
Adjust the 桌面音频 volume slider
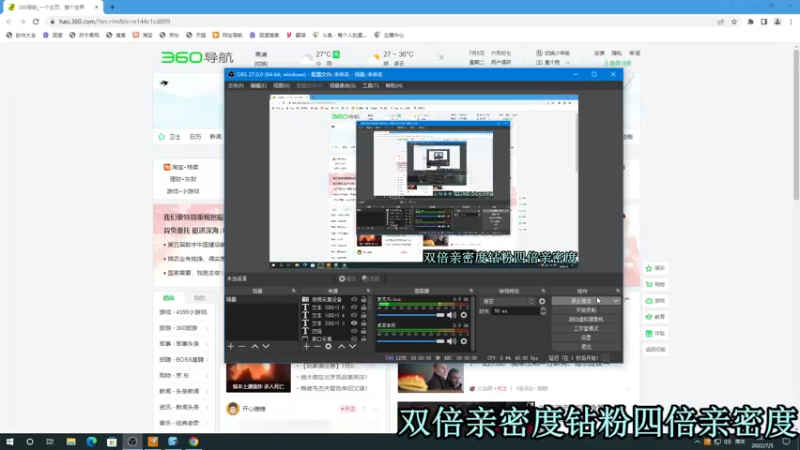point(411,341)
